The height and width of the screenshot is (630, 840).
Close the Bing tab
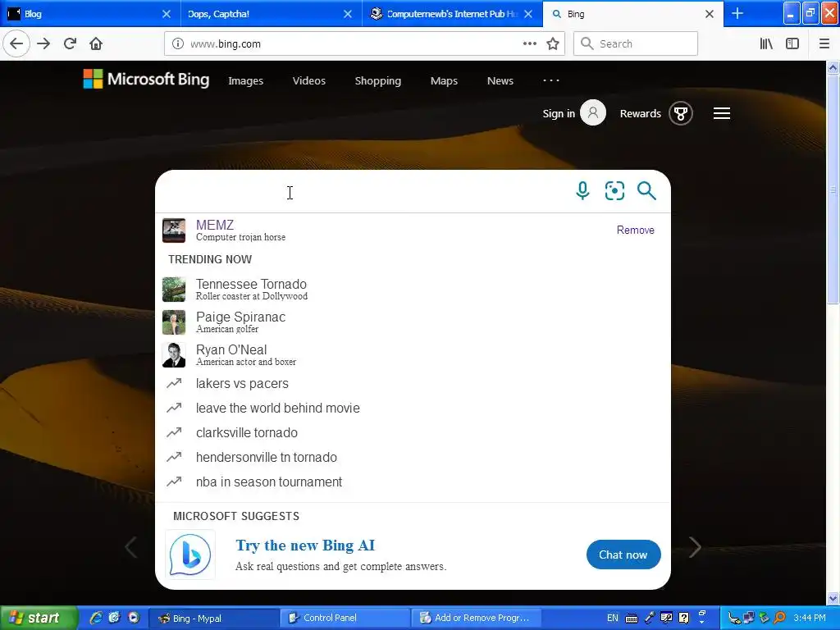click(710, 14)
